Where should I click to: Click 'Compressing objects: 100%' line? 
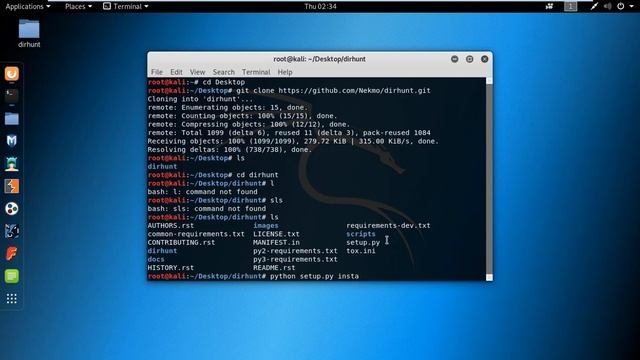coord(249,124)
